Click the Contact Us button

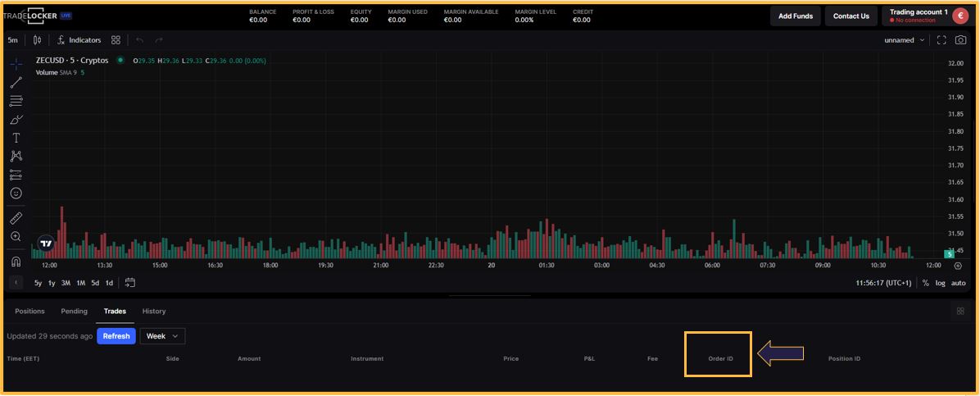click(851, 16)
